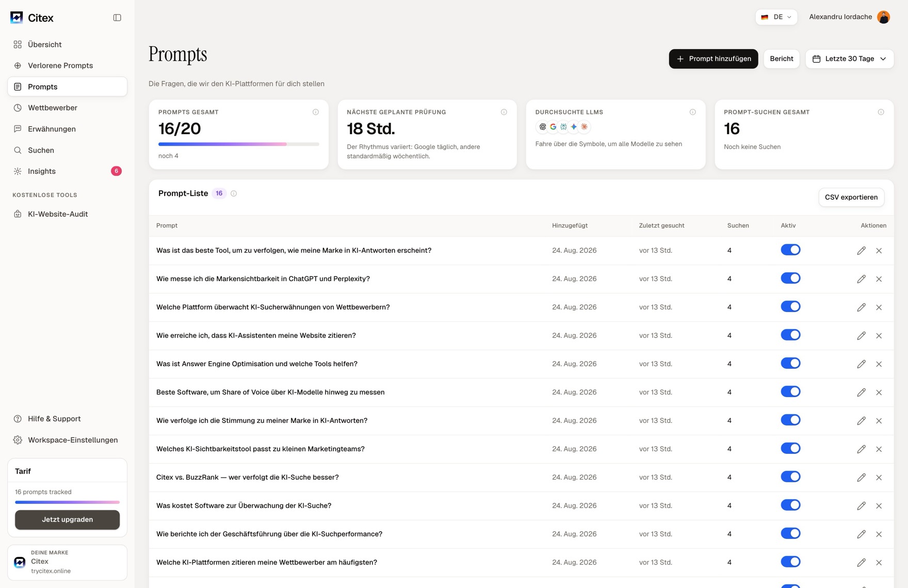Toggle active switch for 'Wie erreiche ich' prompt
908x588 pixels.
(790, 335)
